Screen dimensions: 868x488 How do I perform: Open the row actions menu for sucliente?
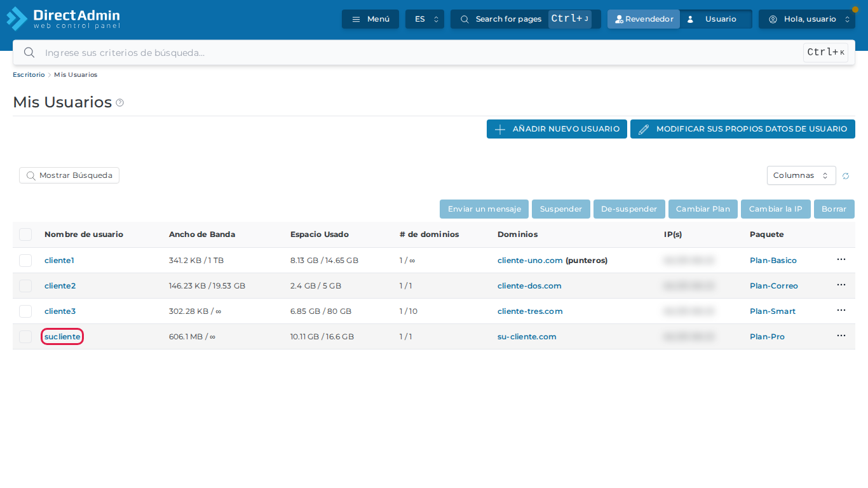841,336
